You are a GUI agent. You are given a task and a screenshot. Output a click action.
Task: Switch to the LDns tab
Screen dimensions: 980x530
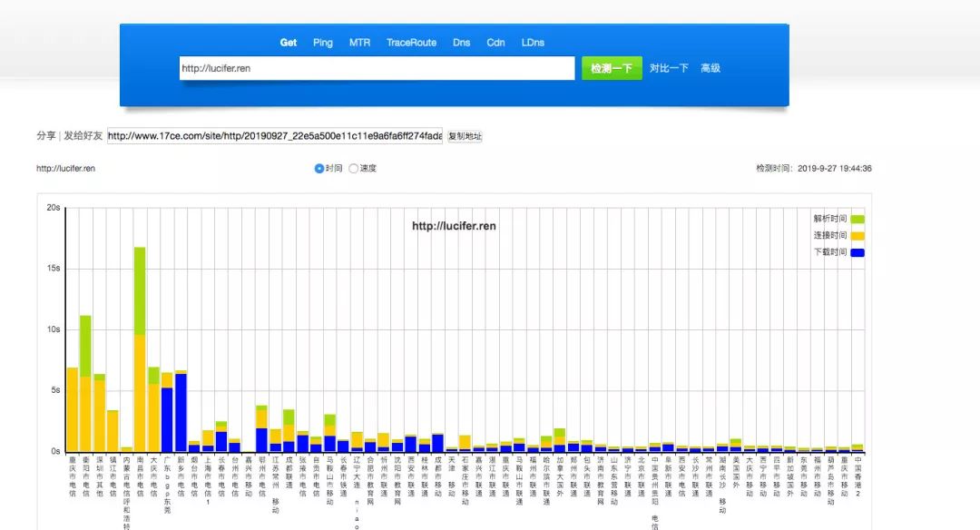[x=533, y=43]
